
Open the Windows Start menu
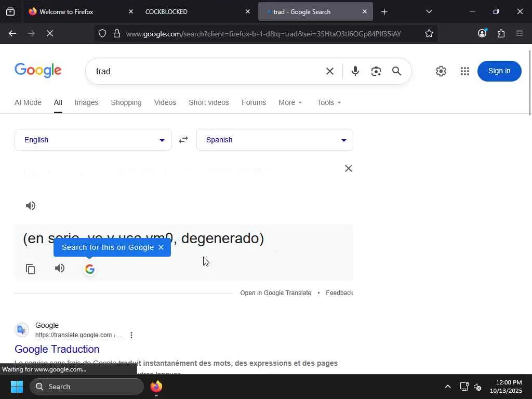pyautogui.click(x=17, y=387)
